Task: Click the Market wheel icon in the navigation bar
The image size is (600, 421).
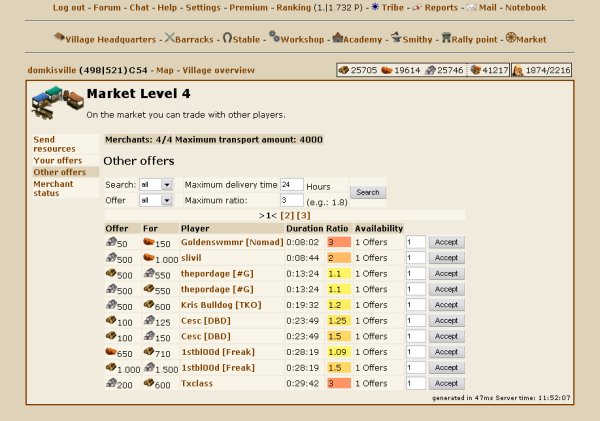Action: coord(511,38)
